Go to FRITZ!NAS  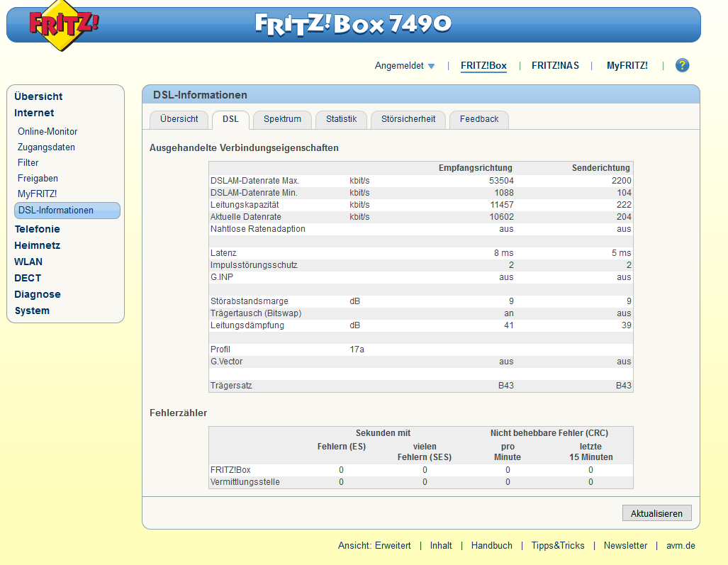coord(555,66)
